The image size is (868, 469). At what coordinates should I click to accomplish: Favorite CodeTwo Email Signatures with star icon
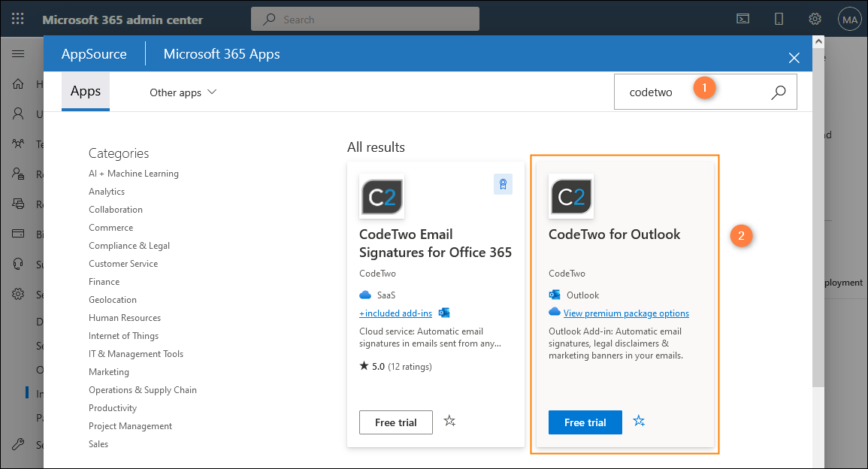(449, 422)
